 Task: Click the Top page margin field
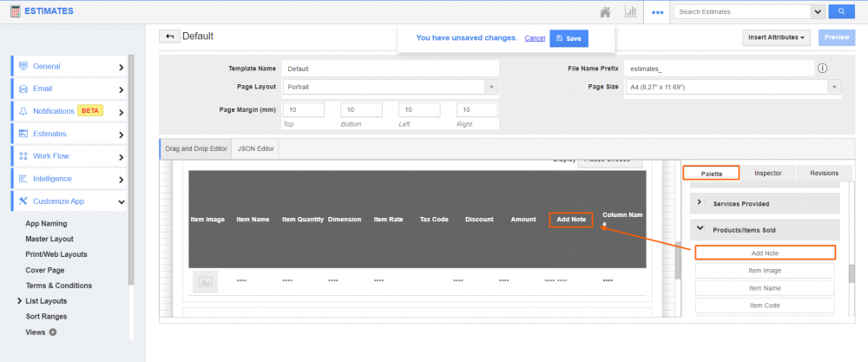pos(303,110)
